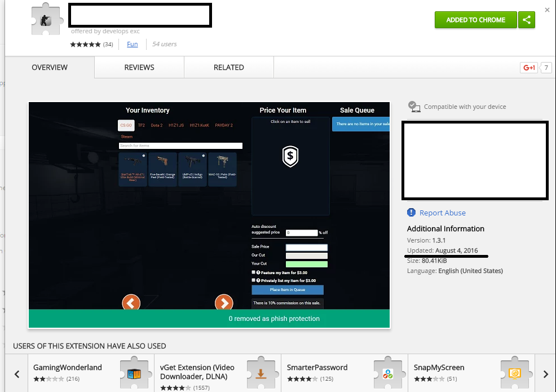Image resolution: width=556 pixels, height=392 pixels.
Task: Click the GamingWonderland two-star rating
Action: pos(48,379)
